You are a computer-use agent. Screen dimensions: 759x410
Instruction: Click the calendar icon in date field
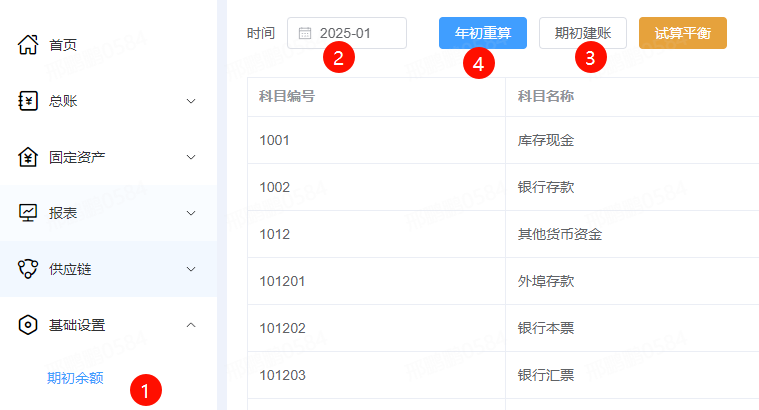click(x=305, y=33)
